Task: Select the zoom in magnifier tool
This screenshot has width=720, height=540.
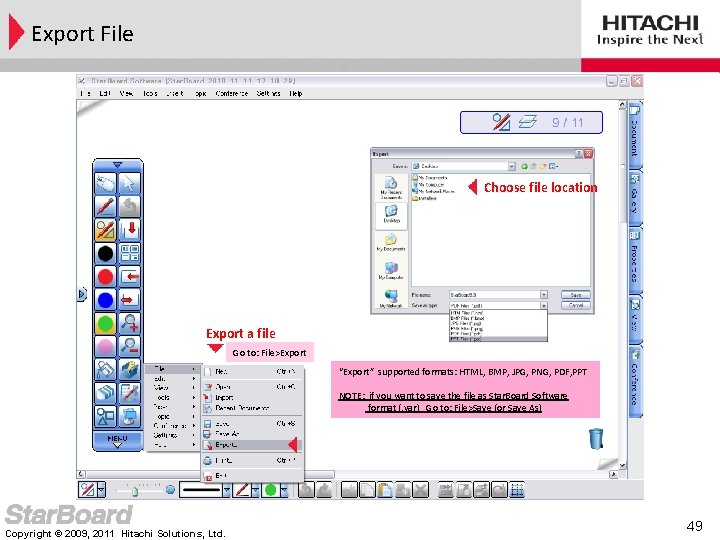Action: [129, 323]
